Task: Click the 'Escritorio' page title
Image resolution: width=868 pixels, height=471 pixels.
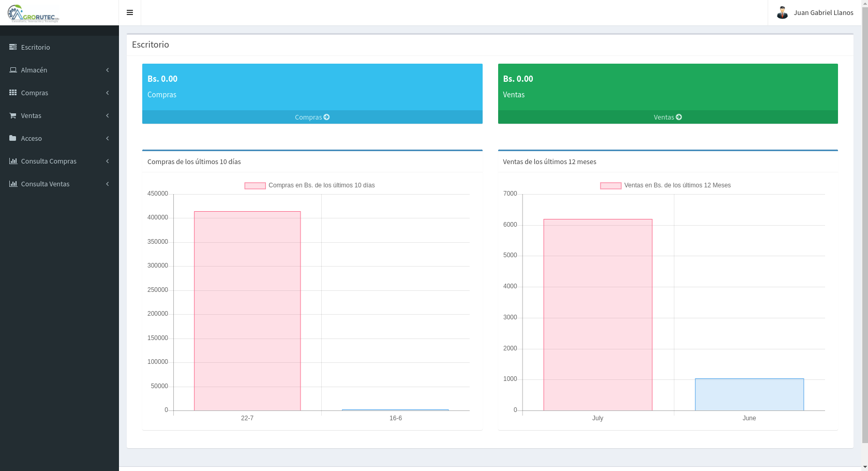Action: (151, 45)
